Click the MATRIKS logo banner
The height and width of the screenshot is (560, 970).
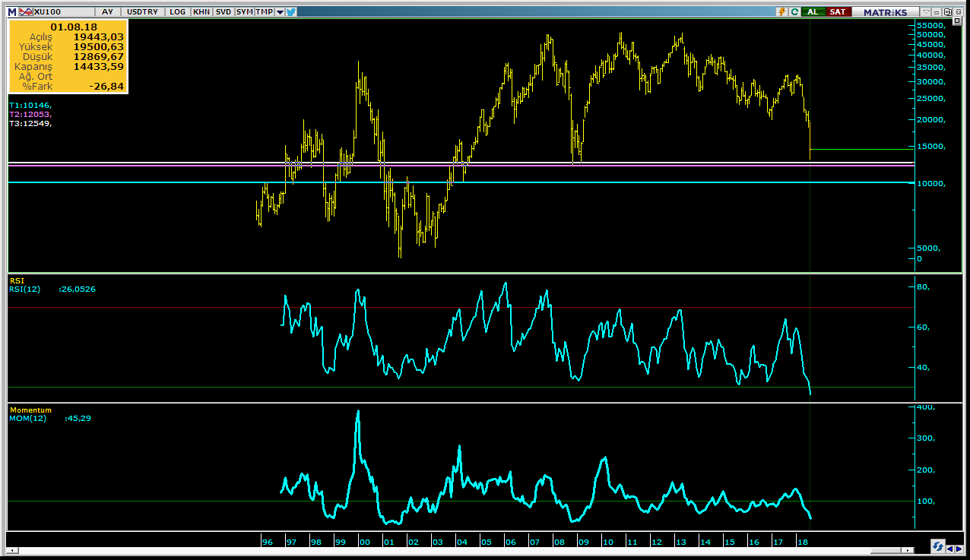[x=886, y=11]
